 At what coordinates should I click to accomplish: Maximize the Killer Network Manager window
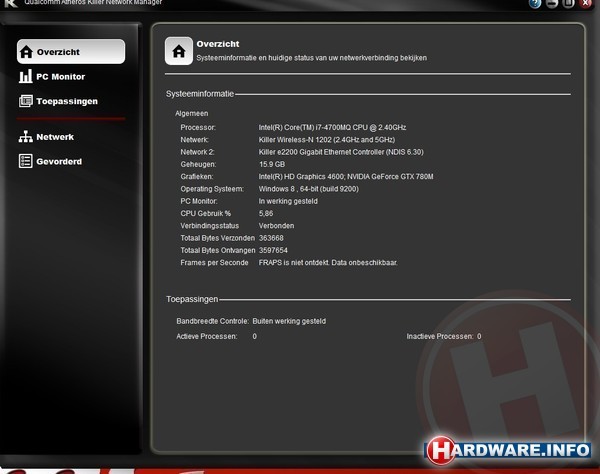click(569, 4)
